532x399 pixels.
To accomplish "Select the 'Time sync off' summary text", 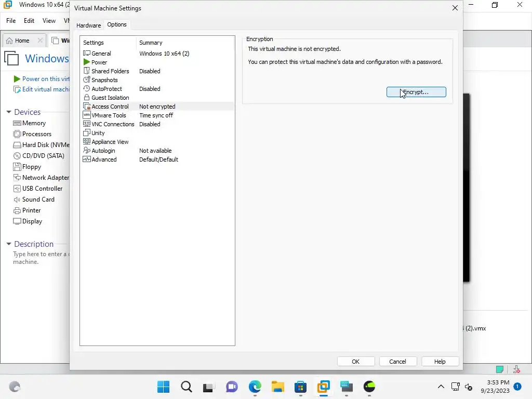I will point(156,115).
